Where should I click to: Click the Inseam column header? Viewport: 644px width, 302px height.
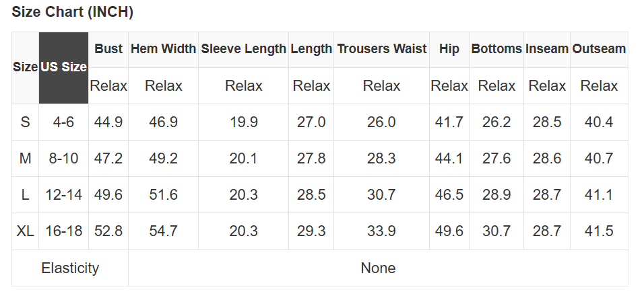click(547, 49)
